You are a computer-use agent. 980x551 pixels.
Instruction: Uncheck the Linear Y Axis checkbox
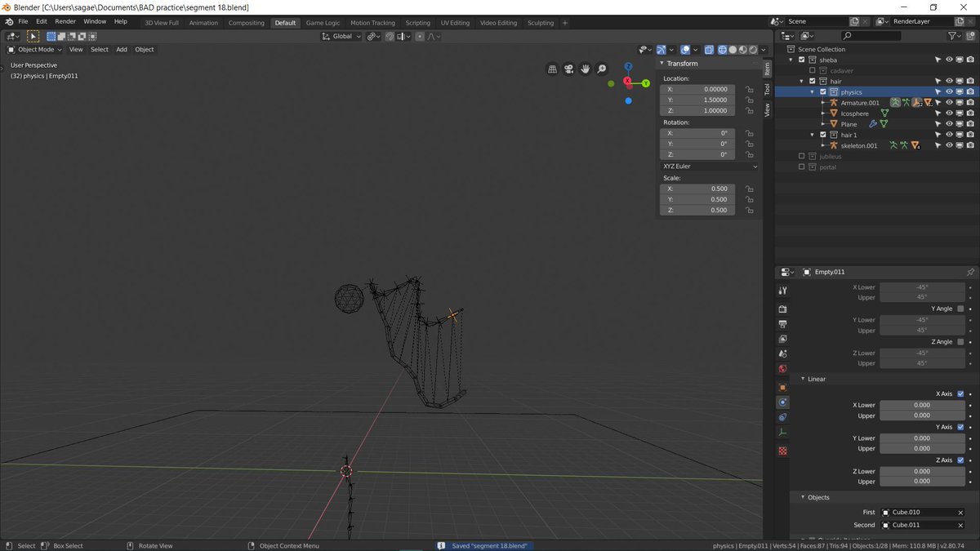[x=960, y=427]
